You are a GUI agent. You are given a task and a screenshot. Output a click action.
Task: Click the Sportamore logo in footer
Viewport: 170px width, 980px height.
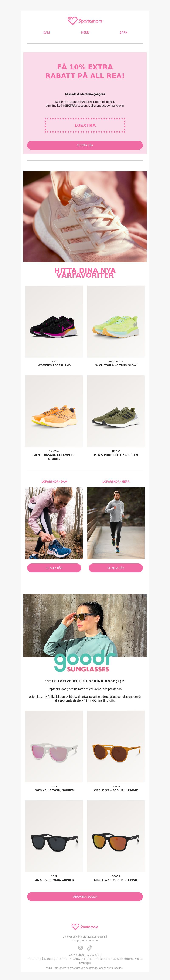[85, 927]
